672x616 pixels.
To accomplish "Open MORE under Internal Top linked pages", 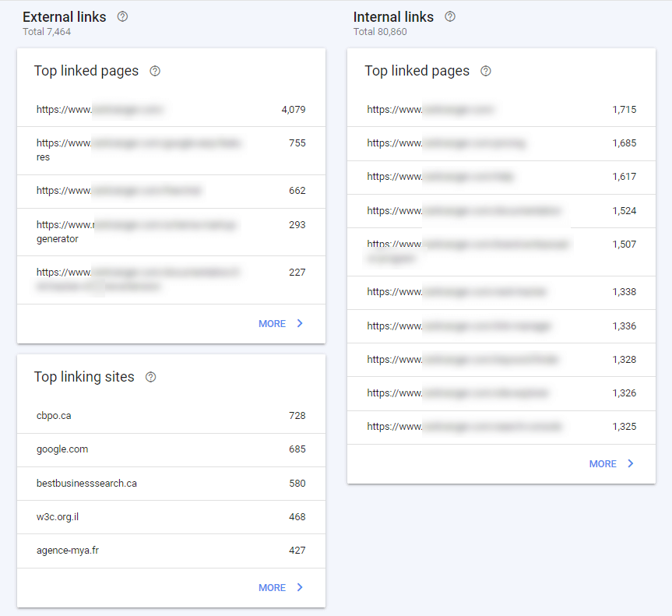I will point(601,463).
